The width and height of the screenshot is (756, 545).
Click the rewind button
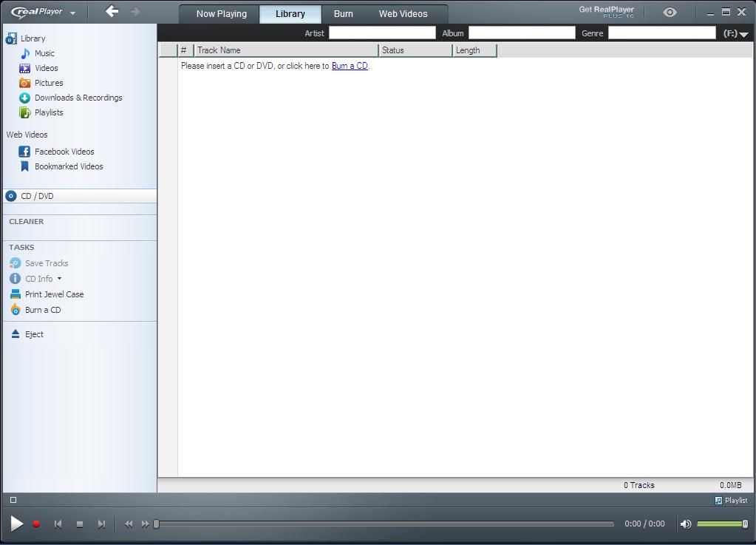(129, 524)
